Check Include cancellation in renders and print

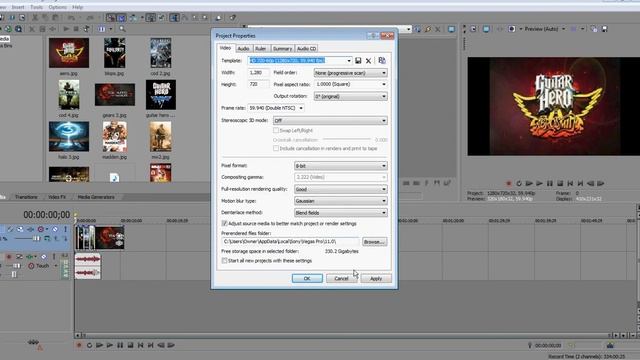tap(276, 149)
